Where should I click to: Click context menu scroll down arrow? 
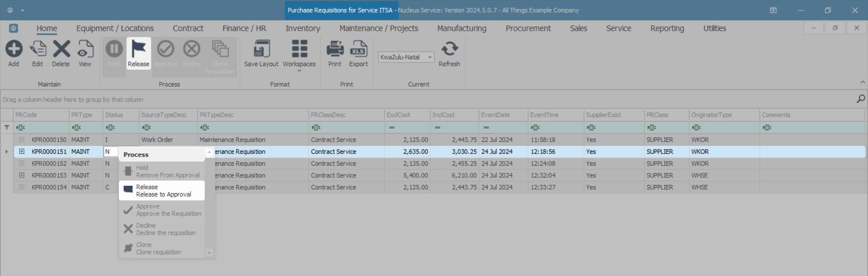[209, 253]
